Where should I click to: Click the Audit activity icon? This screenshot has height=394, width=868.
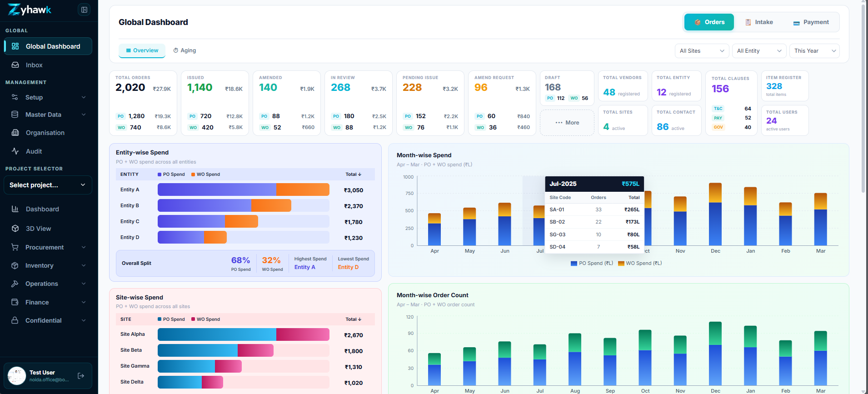15,151
